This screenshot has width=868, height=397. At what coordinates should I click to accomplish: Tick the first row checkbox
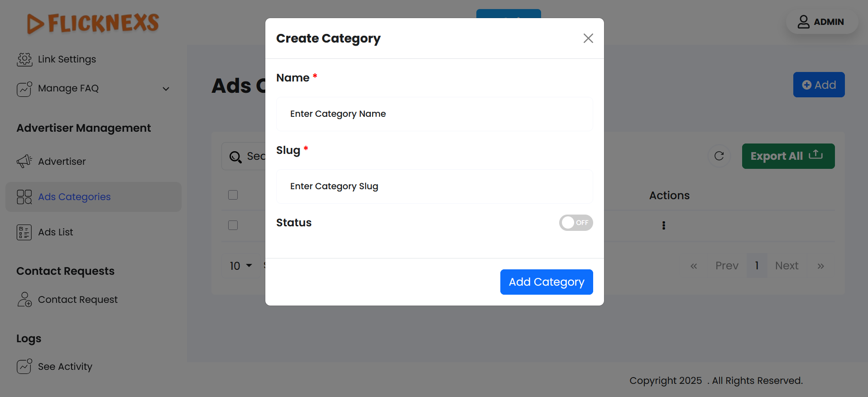[x=233, y=225]
